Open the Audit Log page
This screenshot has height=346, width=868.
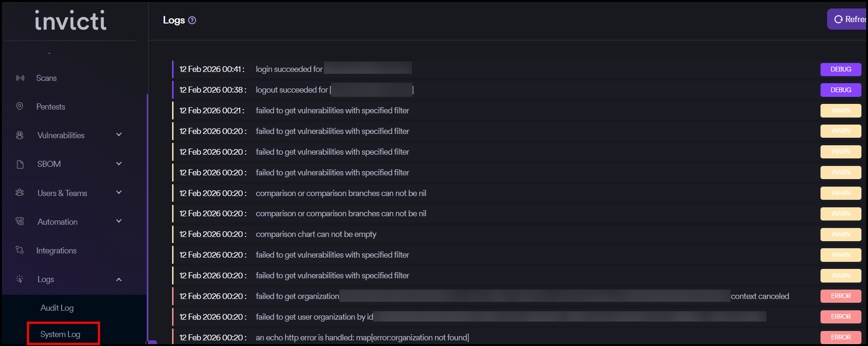pyautogui.click(x=57, y=308)
